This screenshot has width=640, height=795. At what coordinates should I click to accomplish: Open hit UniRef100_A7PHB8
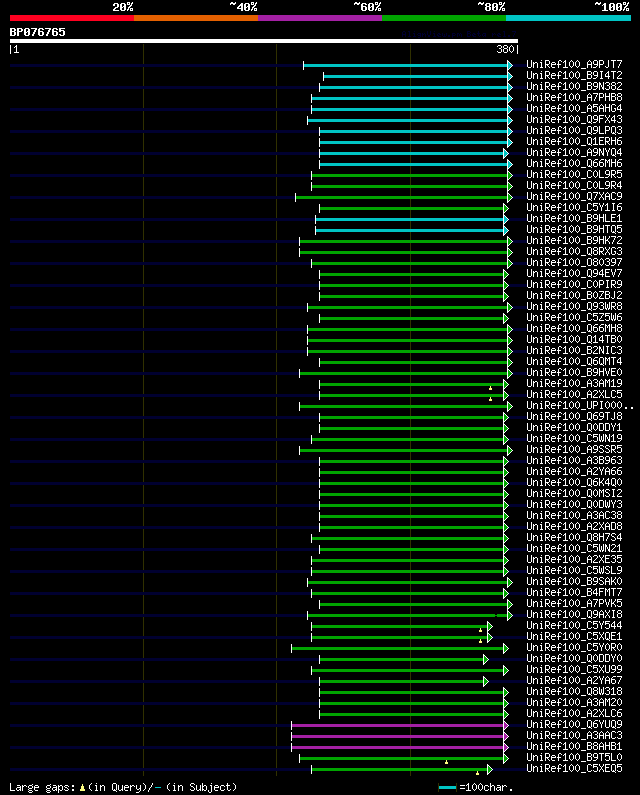(x=574, y=97)
